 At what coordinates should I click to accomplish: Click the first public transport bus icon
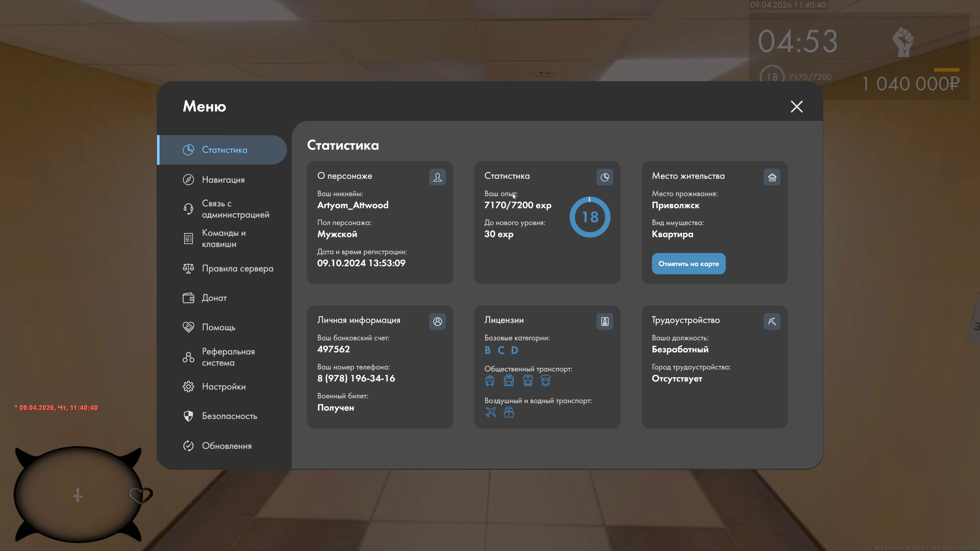pos(490,380)
